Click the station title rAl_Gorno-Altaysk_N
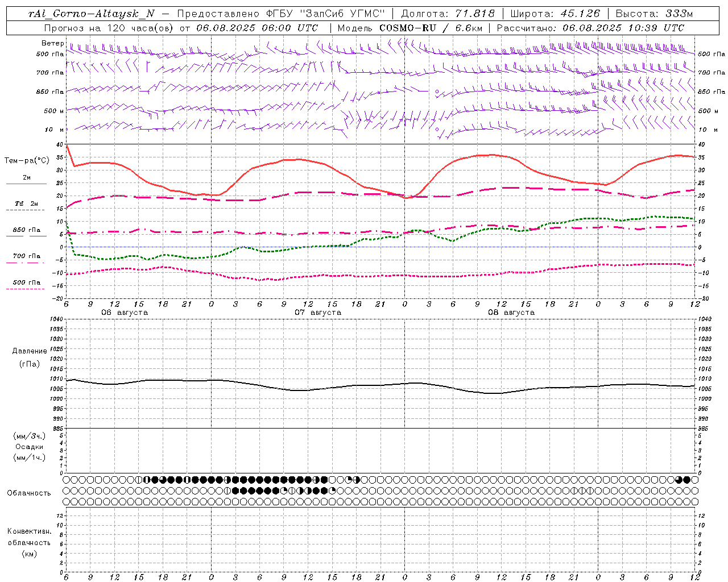The width and height of the screenshot is (728, 582). point(92,14)
